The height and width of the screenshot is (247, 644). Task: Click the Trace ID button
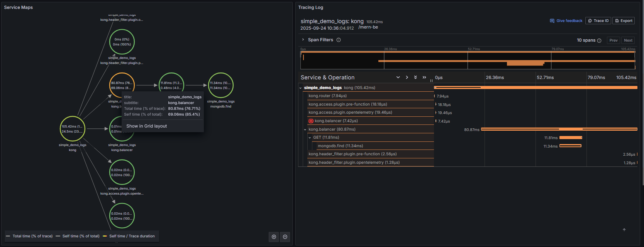tap(598, 21)
